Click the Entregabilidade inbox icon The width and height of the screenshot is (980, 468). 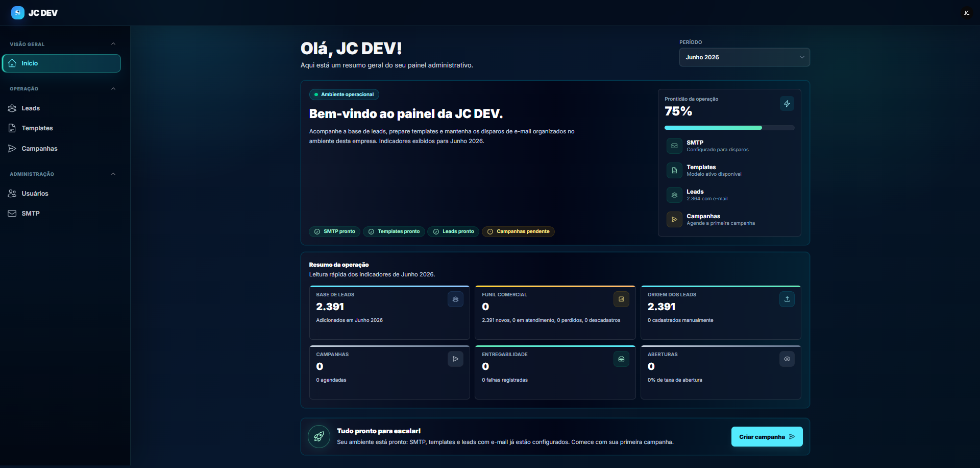pos(621,359)
